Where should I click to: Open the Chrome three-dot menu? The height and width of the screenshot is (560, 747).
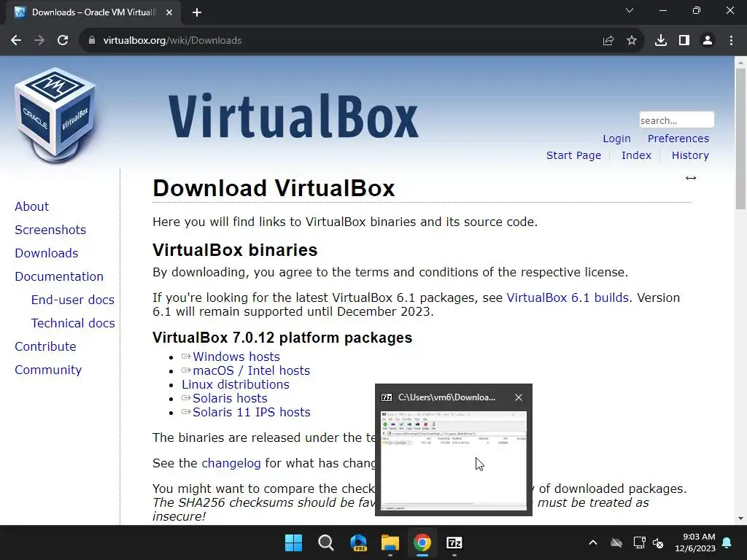[x=731, y=41]
